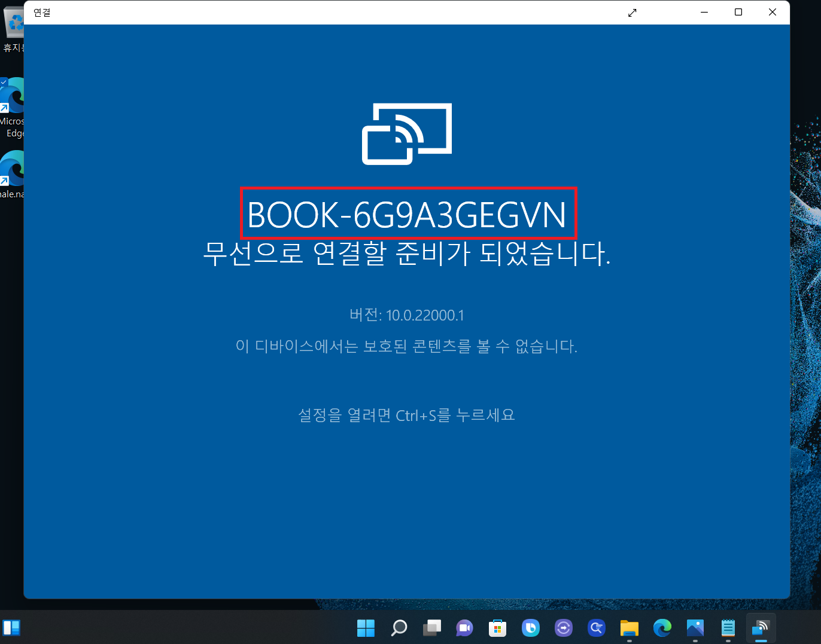Open the Widgets panel icon on taskbar
This screenshot has width=821, height=644.
(11, 628)
